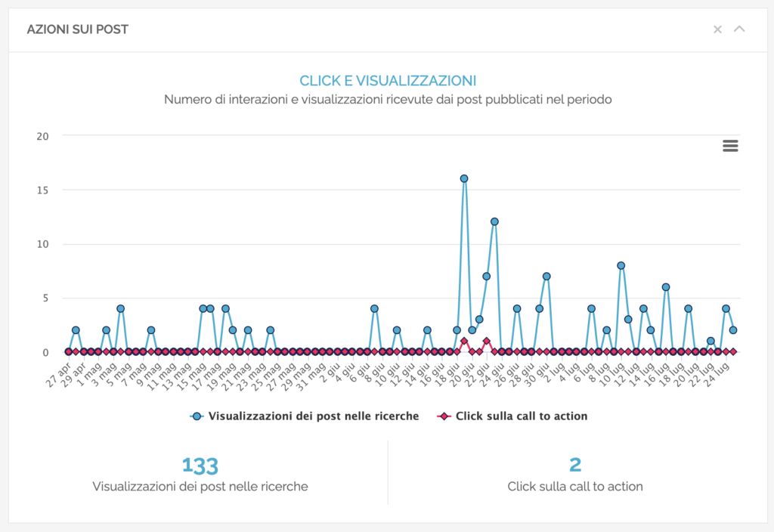Click the 133 visualizzazioni total
Screen dimensions: 774x532
(x=200, y=466)
